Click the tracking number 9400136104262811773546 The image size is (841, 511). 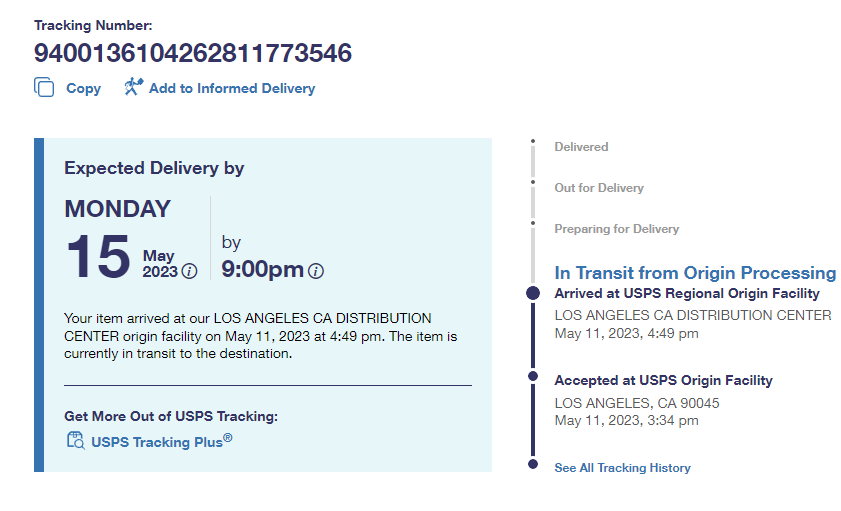pos(193,53)
